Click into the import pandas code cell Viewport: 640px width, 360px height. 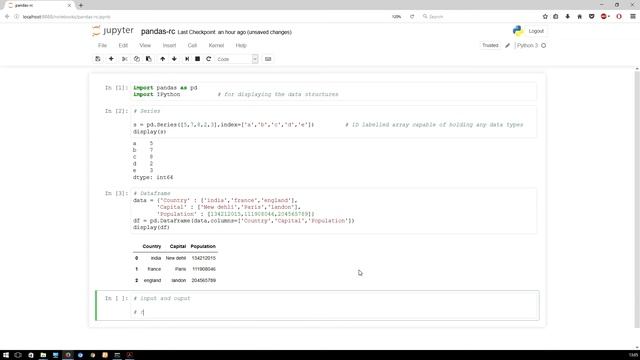(333, 91)
